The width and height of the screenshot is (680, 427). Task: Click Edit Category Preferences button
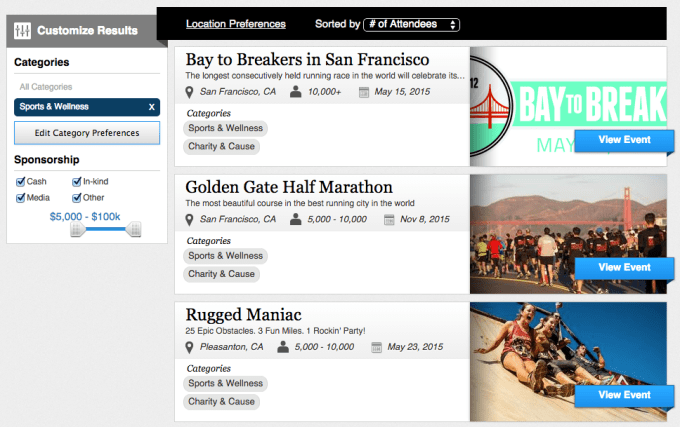tap(87, 133)
